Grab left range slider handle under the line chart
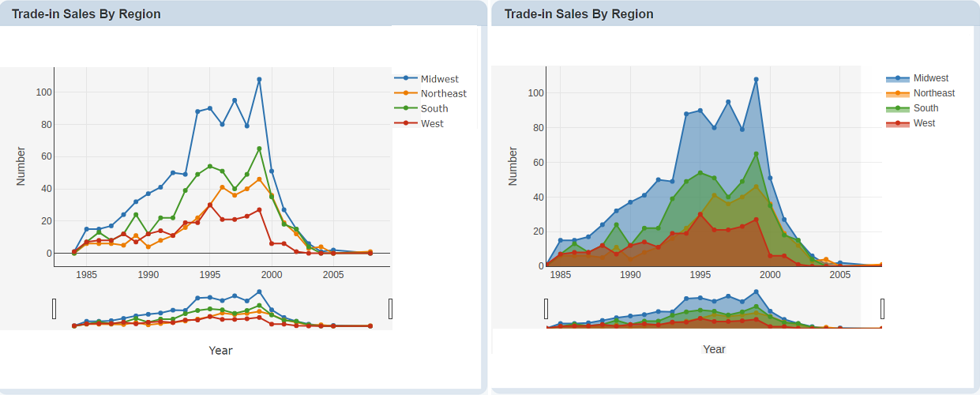980x395 pixels. click(54, 309)
